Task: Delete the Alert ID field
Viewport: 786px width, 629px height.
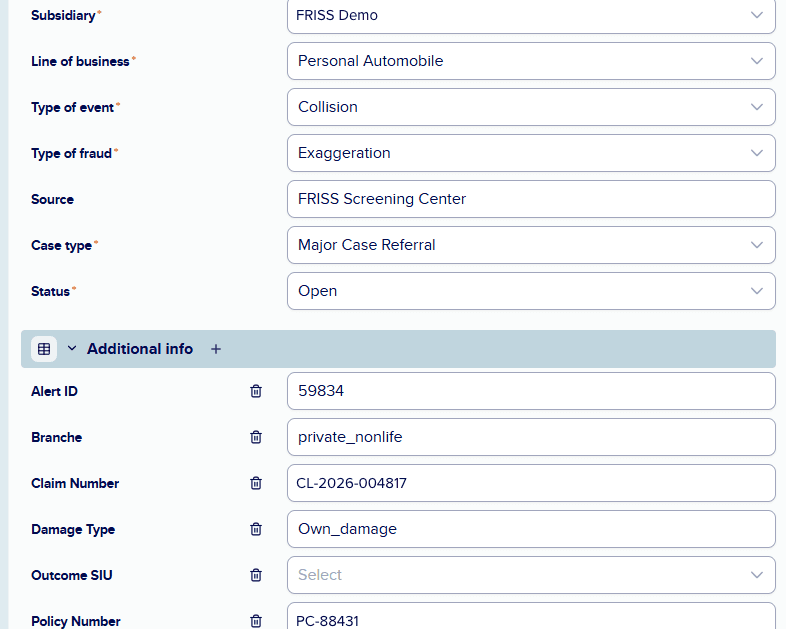Action: 256,391
